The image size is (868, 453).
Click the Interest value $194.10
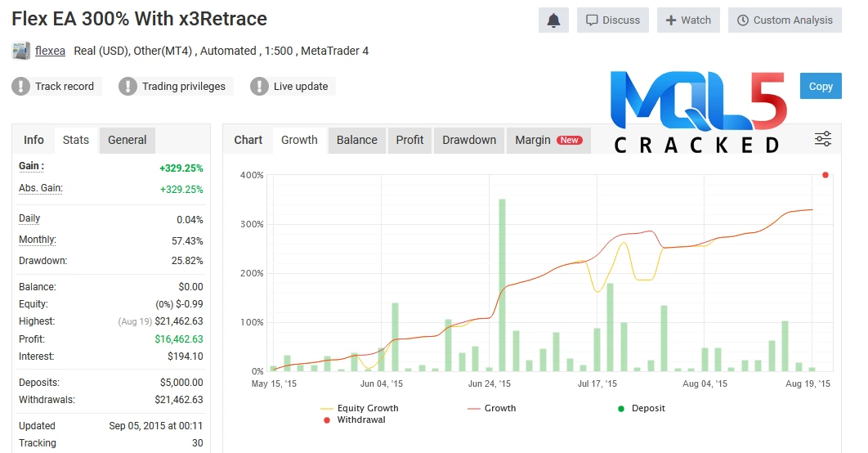[186, 357]
